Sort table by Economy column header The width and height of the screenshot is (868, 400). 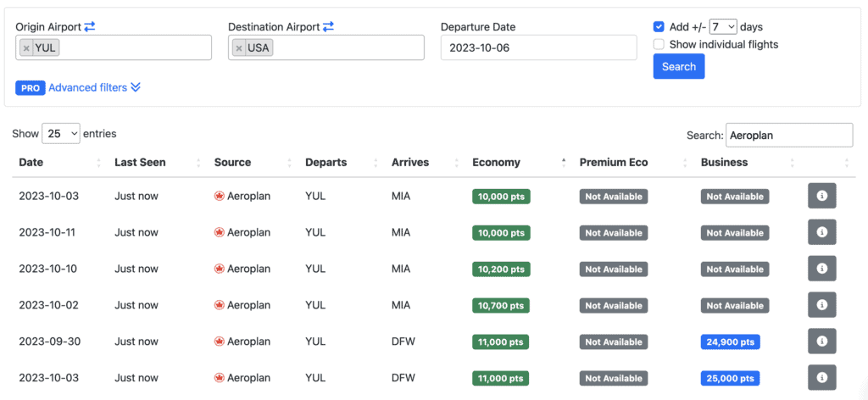pyautogui.click(x=497, y=163)
